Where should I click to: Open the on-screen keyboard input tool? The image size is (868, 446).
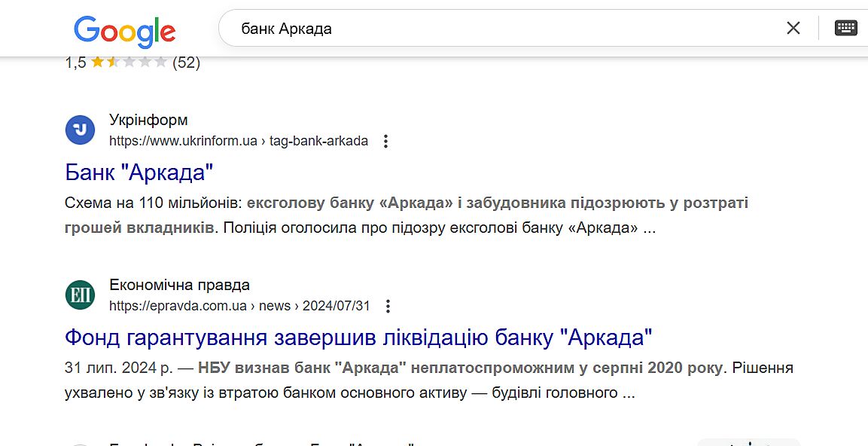click(846, 29)
